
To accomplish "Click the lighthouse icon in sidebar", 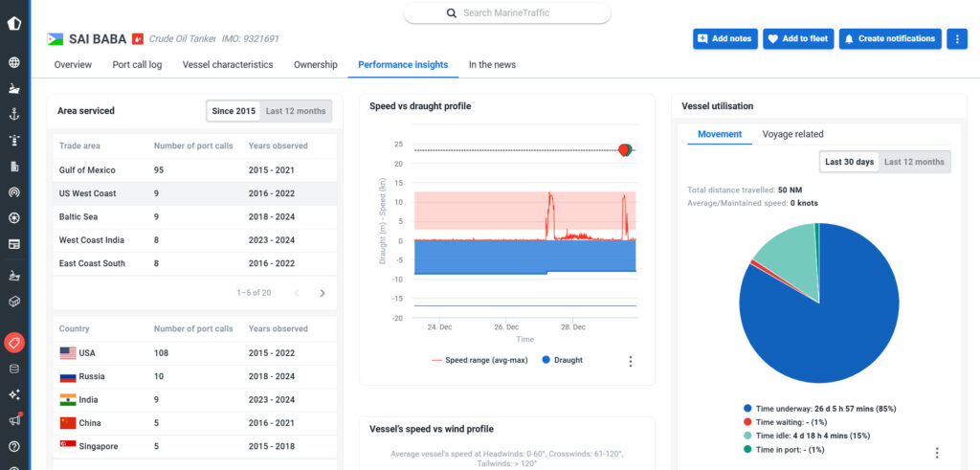I will tap(14, 140).
